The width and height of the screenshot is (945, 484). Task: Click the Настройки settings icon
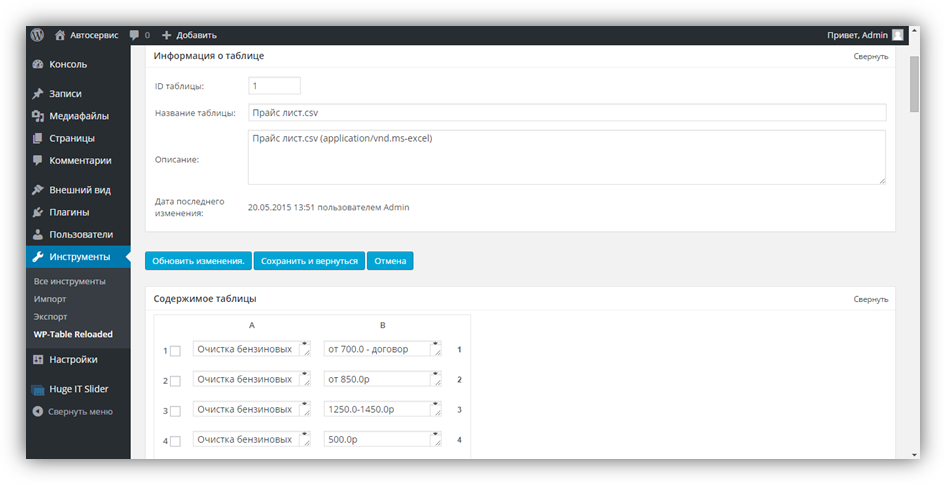(x=38, y=359)
